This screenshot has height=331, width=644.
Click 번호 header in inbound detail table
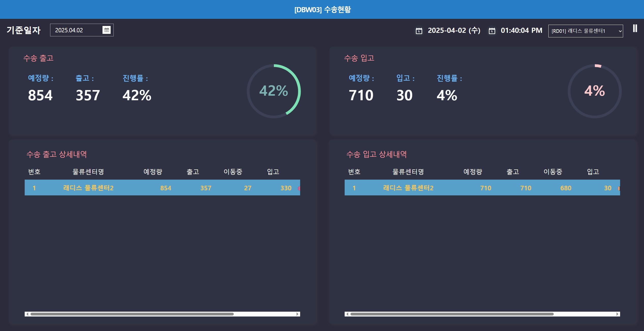pos(354,172)
